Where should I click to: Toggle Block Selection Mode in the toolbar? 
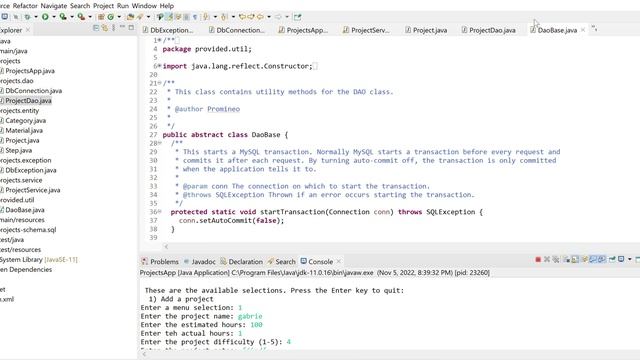click(x=186, y=17)
